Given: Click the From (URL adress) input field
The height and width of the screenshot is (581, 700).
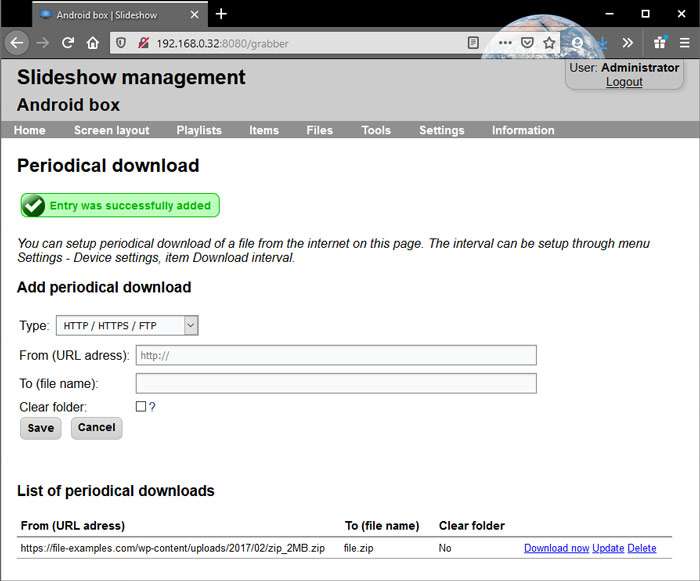Looking at the screenshot, I should coord(336,355).
